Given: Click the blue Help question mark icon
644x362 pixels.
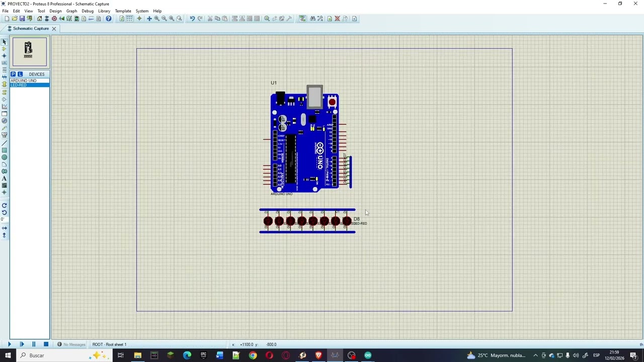Looking at the screenshot, I should click(x=109, y=19).
